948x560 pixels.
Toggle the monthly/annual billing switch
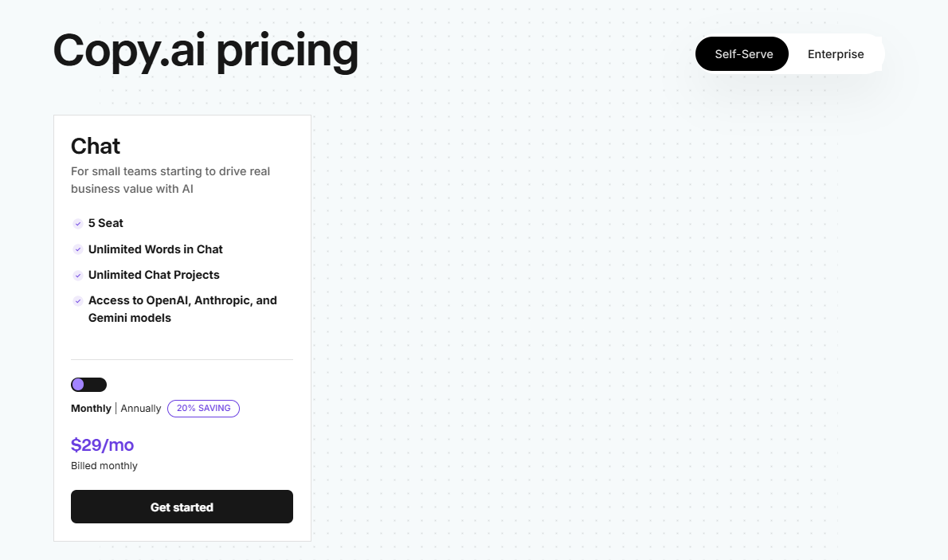[x=88, y=385]
